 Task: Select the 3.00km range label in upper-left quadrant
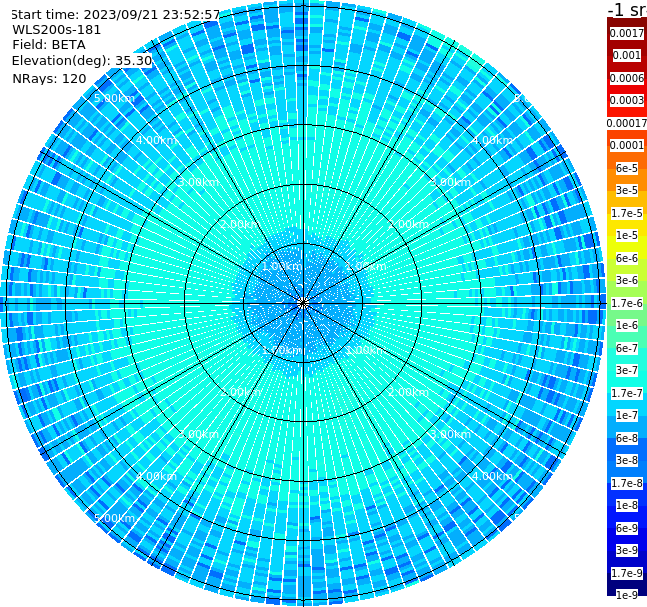click(198, 182)
